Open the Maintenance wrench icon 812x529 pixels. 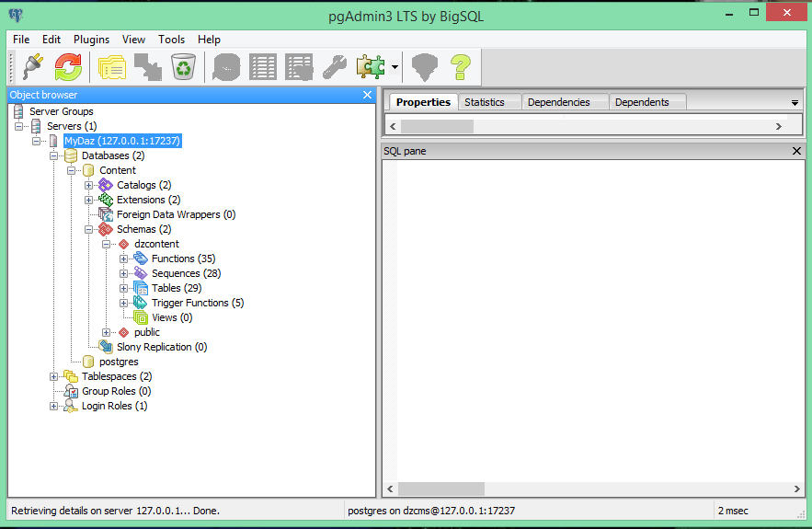[335, 67]
